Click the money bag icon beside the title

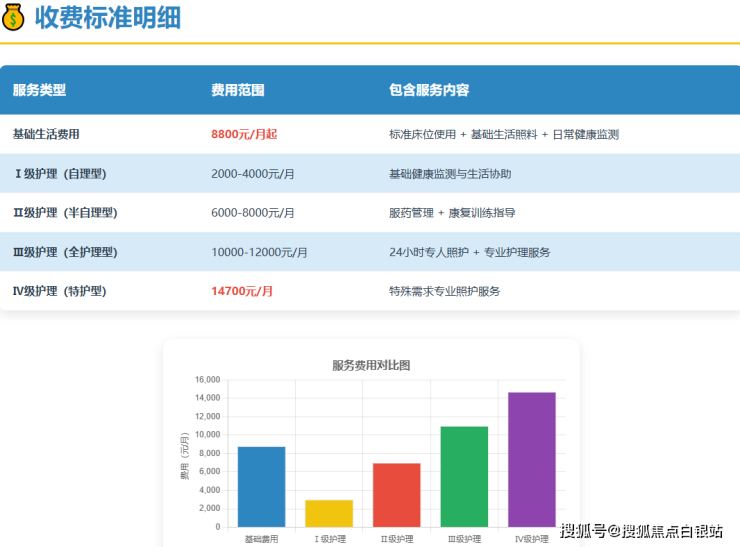14,18
